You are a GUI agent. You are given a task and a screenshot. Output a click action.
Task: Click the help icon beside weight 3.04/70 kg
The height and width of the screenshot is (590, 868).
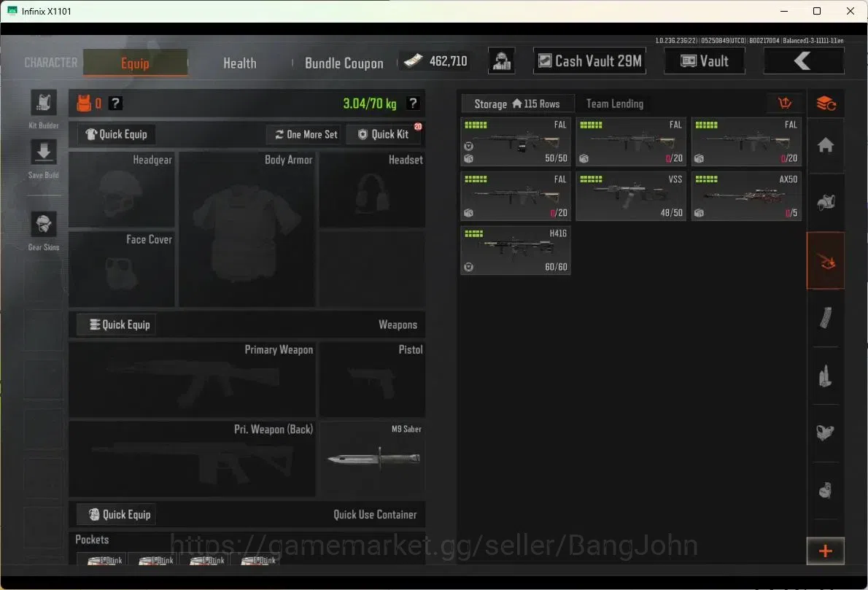pyautogui.click(x=413, y=104)
